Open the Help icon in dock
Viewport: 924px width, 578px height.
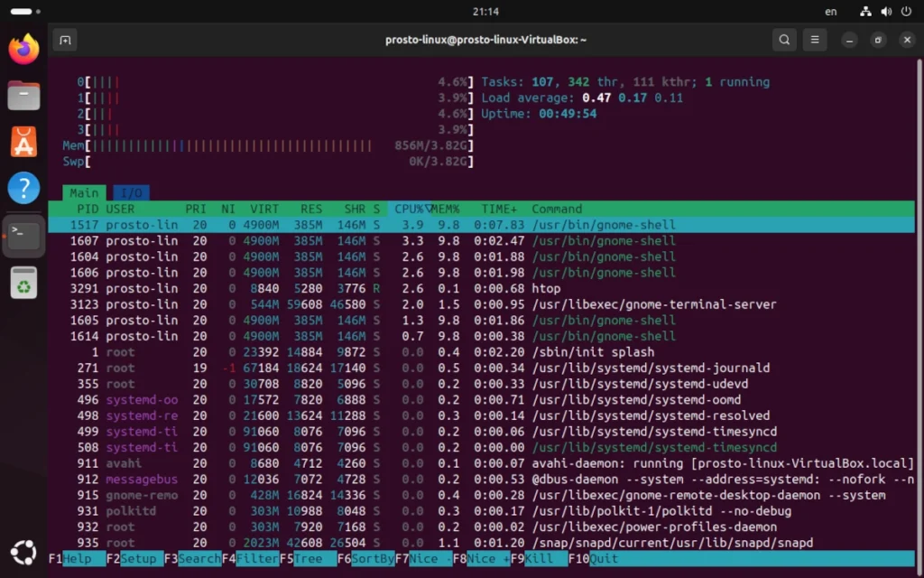pyautogui.click(x=23, y=188)
